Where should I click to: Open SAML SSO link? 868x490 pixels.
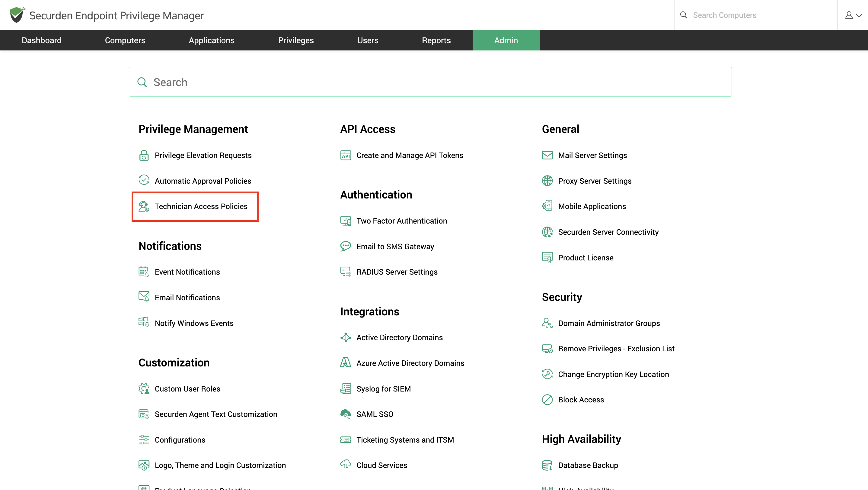pos(375,414)
